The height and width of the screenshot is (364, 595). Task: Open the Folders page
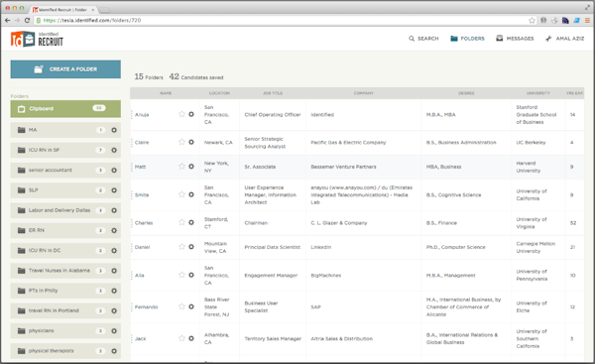(467, 39)
